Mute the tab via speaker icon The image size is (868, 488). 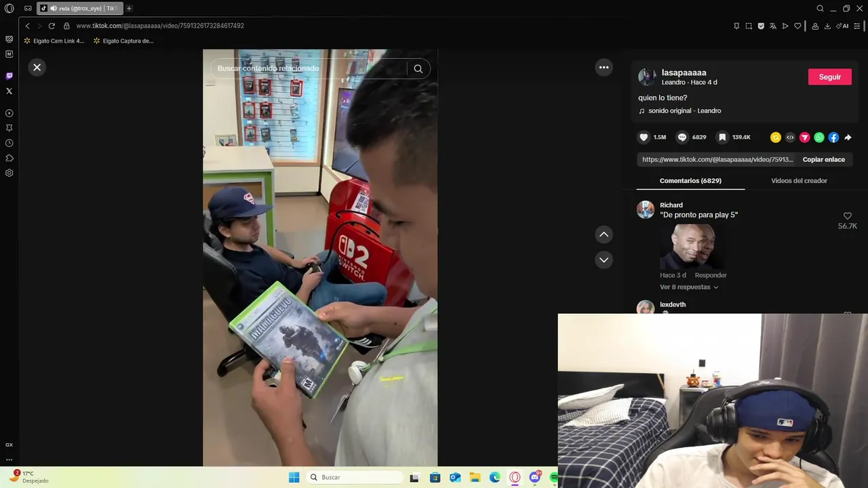53,8
